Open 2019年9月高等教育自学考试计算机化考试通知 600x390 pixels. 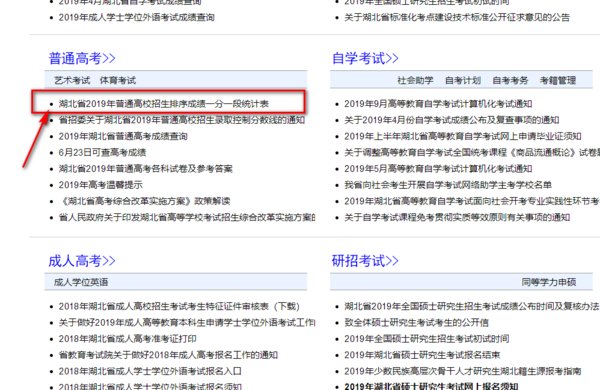click(x=438, y=104)
